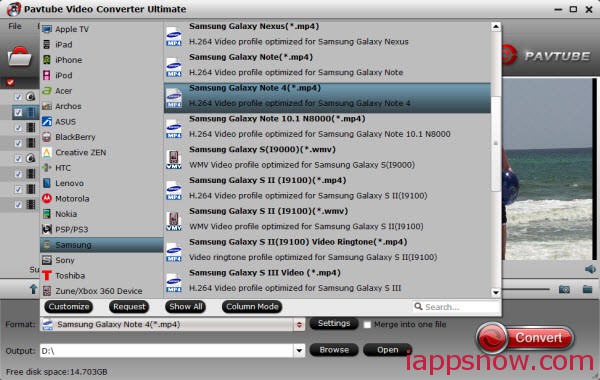Click the format Search field
The image size is (600, 380).
(456, 307)
